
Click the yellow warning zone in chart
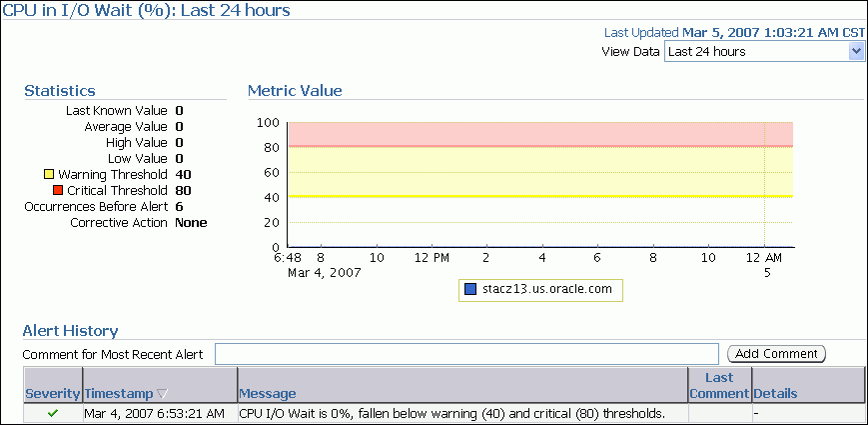pyautogui.click(x=539, y=172)
